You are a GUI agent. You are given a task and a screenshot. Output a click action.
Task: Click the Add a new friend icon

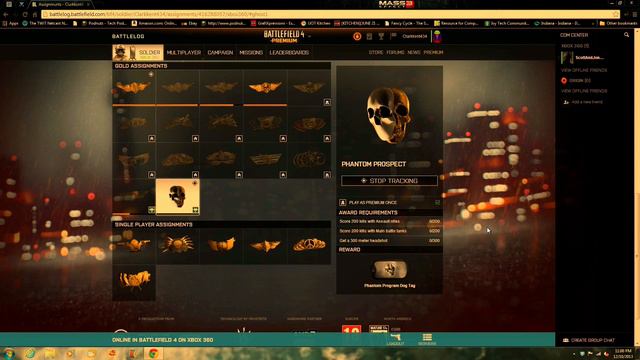click(566, 102)
